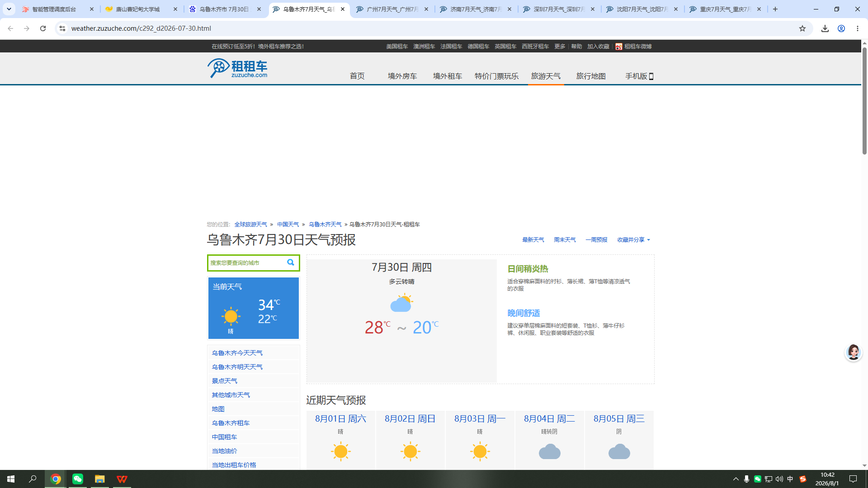Image resolution: width=868 pixels, height=488 pixels.
Task: Switch to the 重庆7月天气 tab
Action: click(x=725, y=9)
